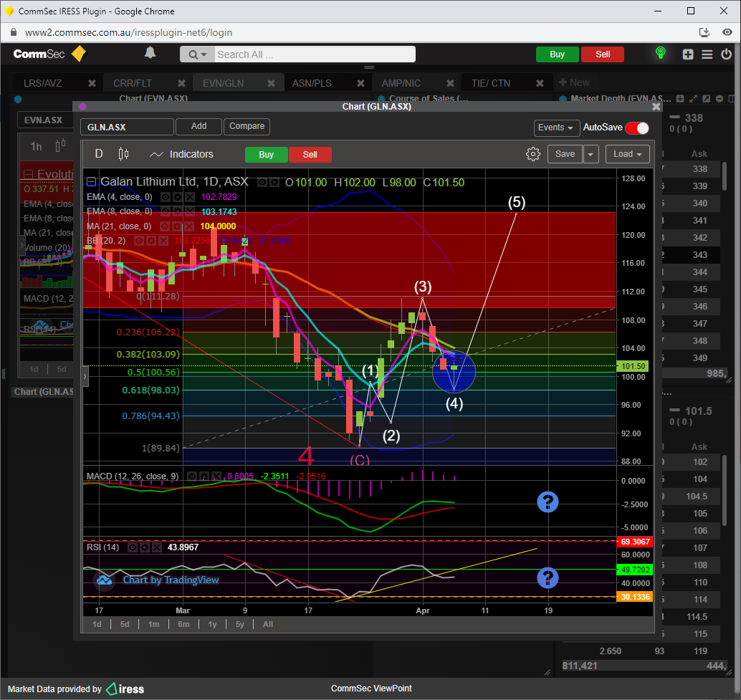This screenshot has height=700, width=741.
Task: Click the Add button next to GLN.ASX
Action: tap(199, 127)
